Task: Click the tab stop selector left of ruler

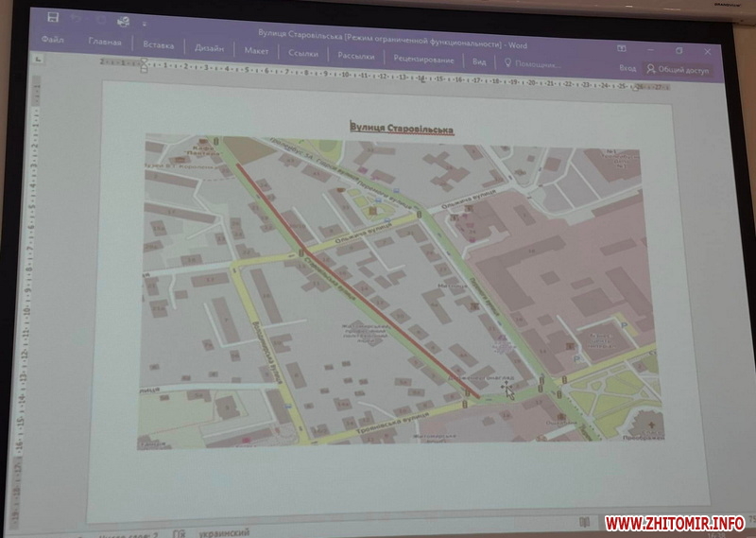Action: pos(36,59)
